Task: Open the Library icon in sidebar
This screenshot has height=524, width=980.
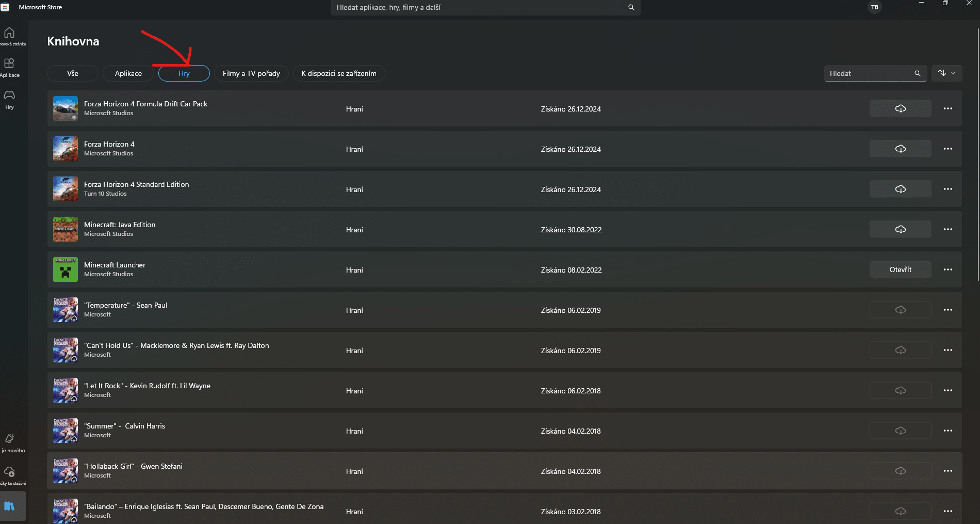Action: tap(9, 506)
